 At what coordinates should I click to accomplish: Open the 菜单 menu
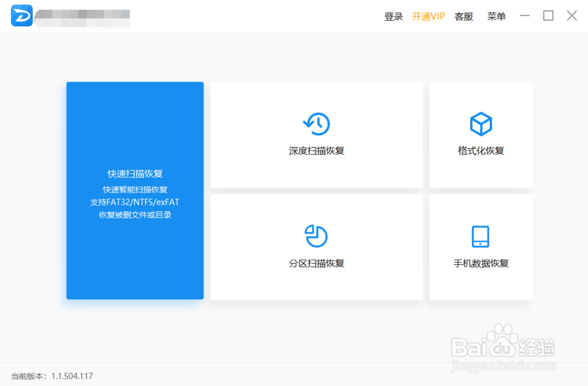(496, 16)
